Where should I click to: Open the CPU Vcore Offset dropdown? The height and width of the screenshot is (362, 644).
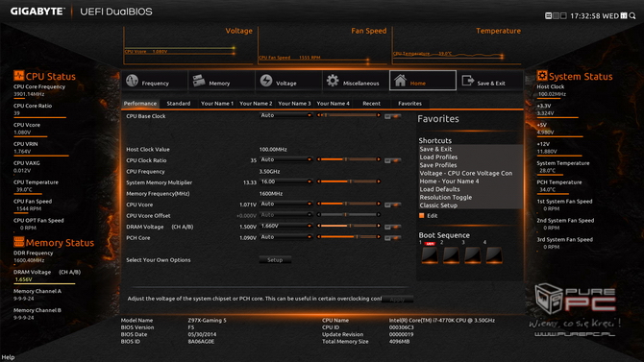pyautogui.click(x=285, y=215)
